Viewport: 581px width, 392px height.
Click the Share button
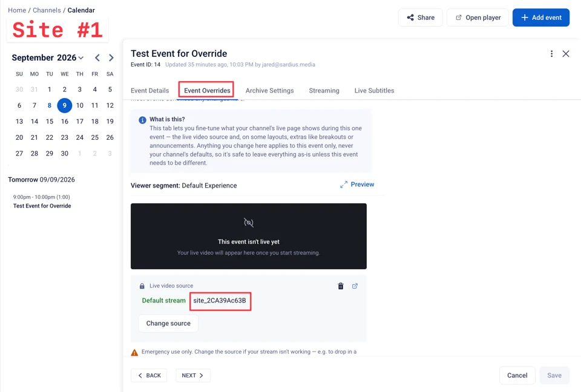pos(420,18)
